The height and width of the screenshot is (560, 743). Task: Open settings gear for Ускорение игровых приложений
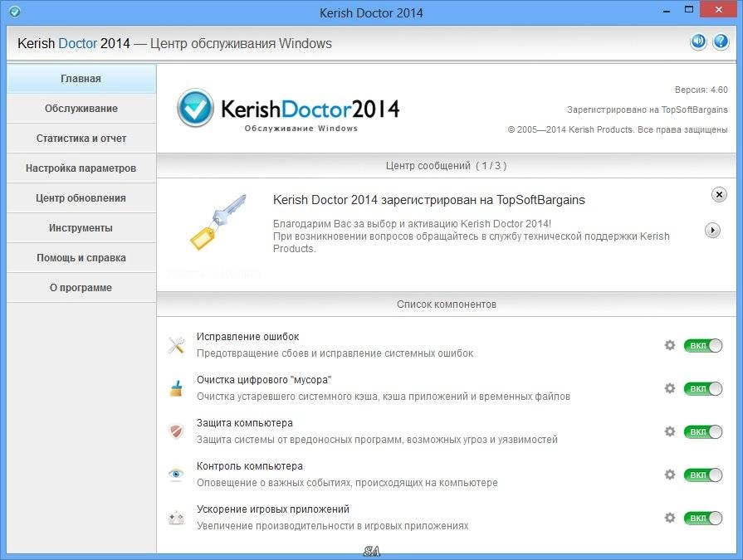[670, 518]
